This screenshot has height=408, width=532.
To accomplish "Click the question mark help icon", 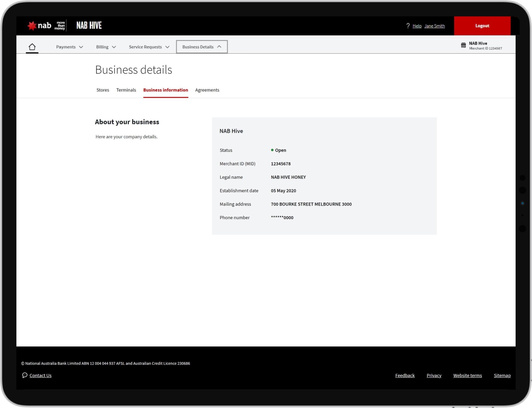I will (x=408, y=26).
